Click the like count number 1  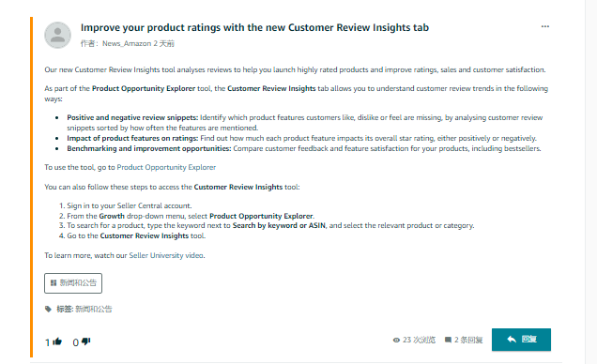(48, 342)
